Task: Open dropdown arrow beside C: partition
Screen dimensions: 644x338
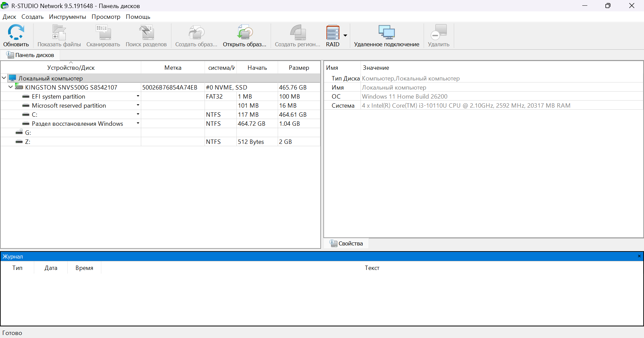Action: 138,114
